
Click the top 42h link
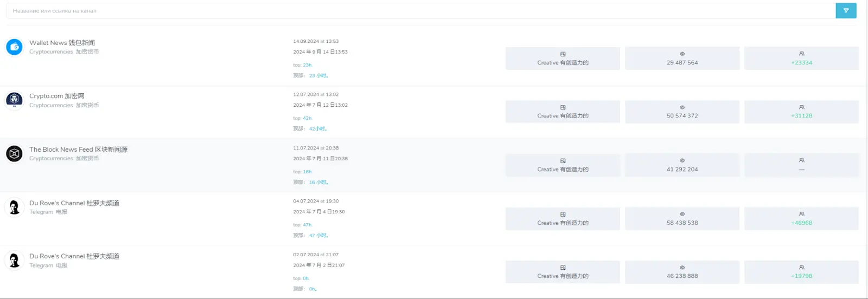click(307, 118)
